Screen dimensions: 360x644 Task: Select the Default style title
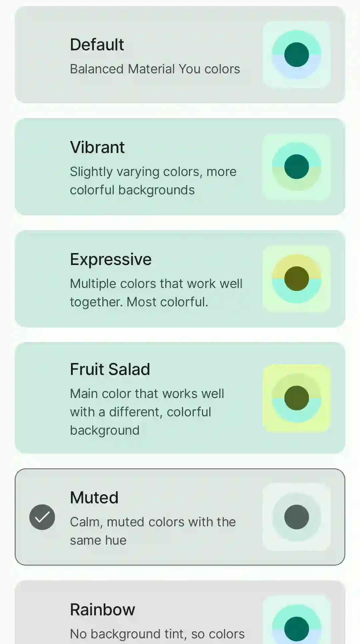[97, 45]
